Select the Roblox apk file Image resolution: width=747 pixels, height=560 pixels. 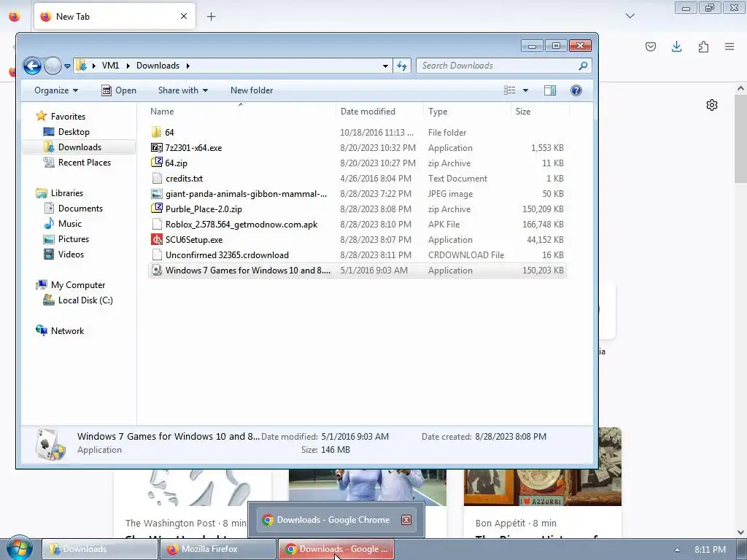(x=241, y=225)
